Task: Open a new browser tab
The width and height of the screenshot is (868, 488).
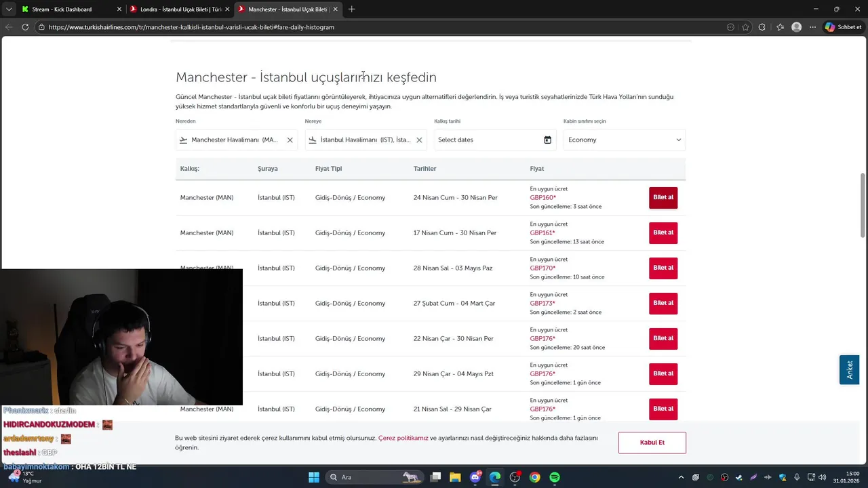Action: (x=351, y=9)
